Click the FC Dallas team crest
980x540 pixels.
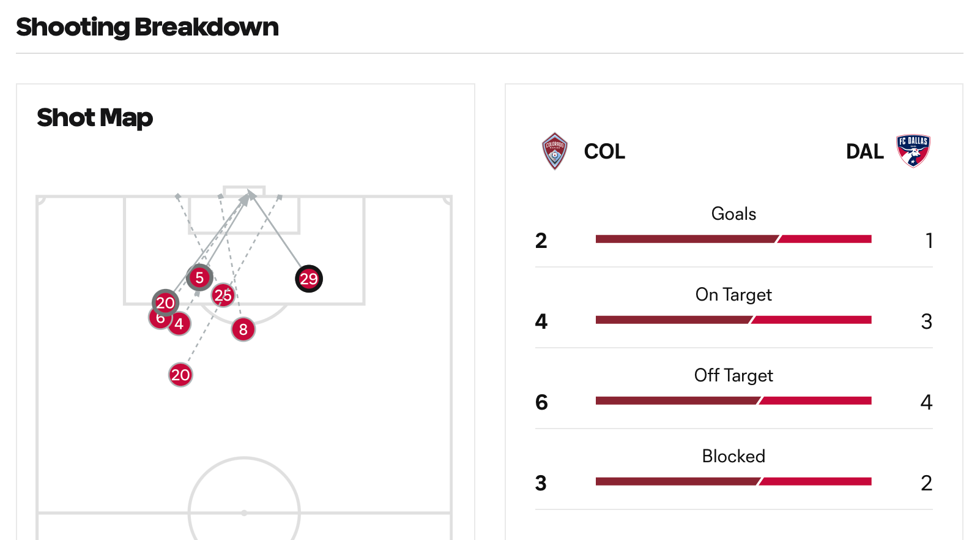(x=913, y=151)
